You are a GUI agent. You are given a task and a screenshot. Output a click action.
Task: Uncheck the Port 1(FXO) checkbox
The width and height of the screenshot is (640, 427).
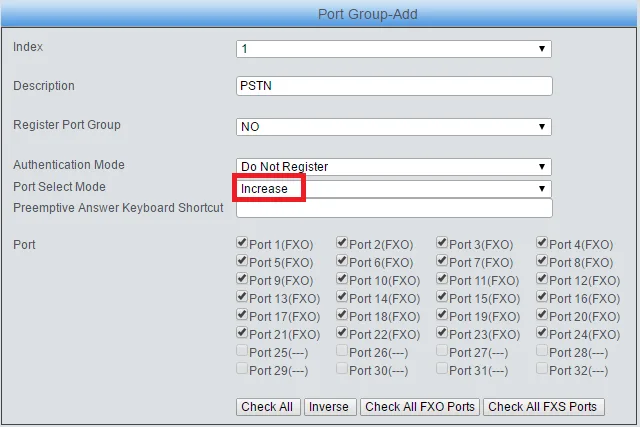tap(242, 244)
